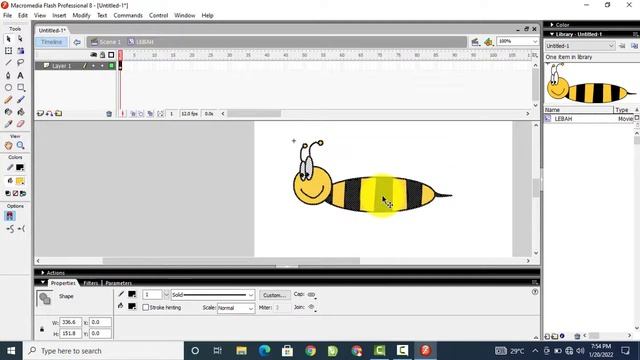This screenshot has width=640, height=360.
Task: Choose the Brush tool
Action: [20, 100]
